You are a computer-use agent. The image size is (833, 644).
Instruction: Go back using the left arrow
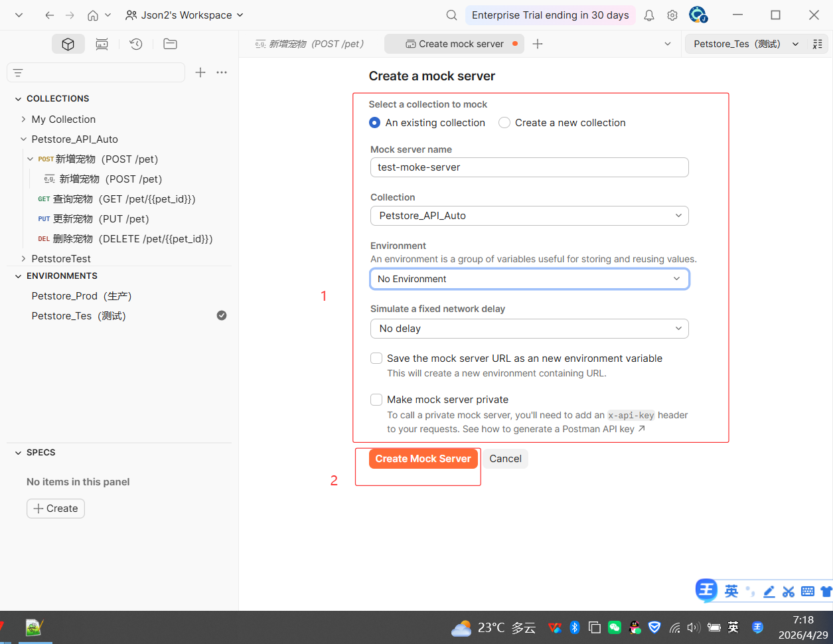pos(50,15)
